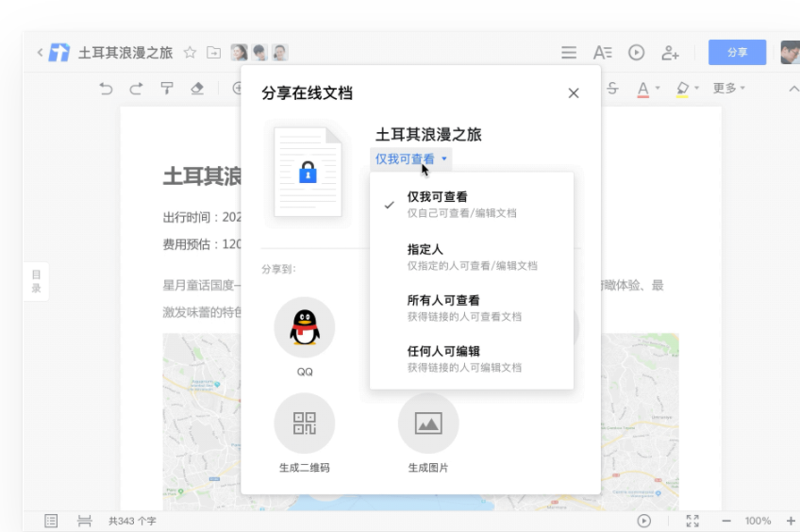800x532 pixels.
Task: Click the undo arrow in toolbar
Action: click(106, 89)
